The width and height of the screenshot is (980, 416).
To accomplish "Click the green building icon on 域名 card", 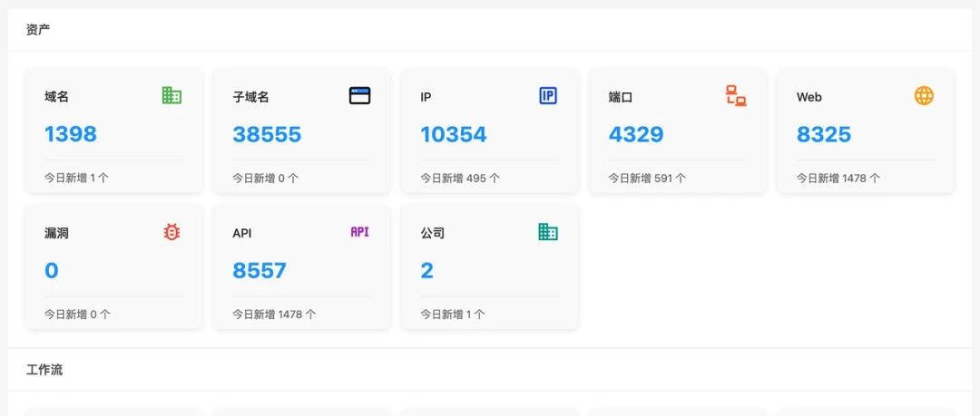I will 171,95.
